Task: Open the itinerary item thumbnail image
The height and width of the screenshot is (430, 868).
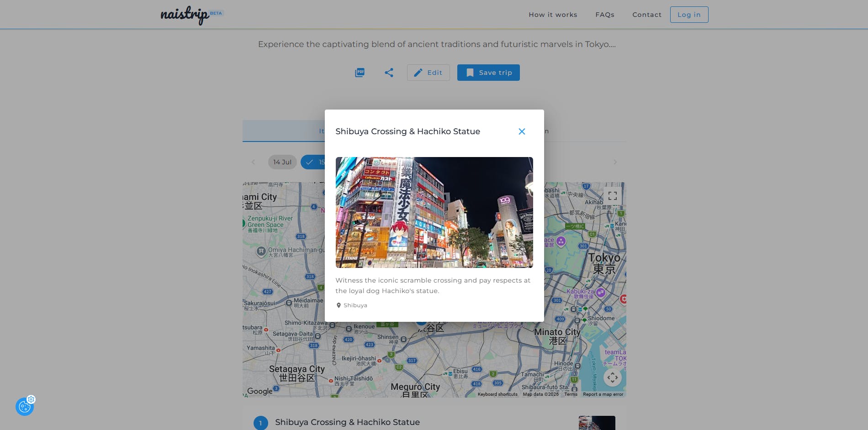Action: [597, 423]
